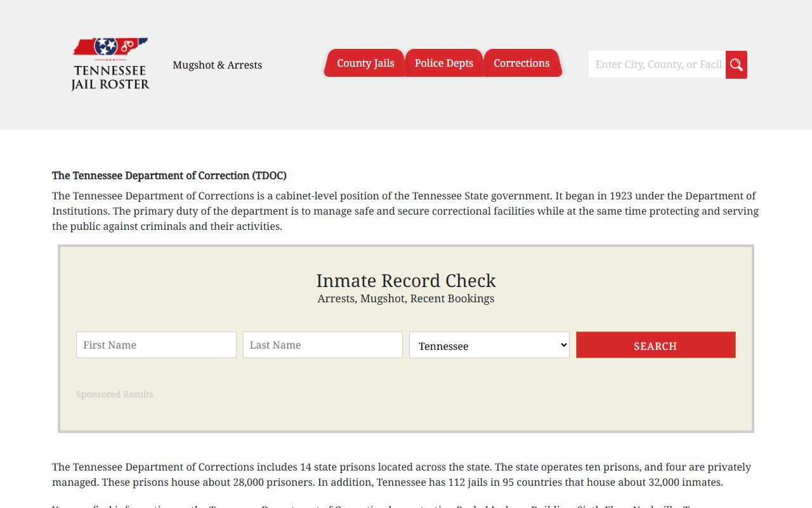Image resolution: width=812 pixels, height=508 pixels.
Task: Click the Tennessee Jail Roster logo
Action: (x=110, y=64)
